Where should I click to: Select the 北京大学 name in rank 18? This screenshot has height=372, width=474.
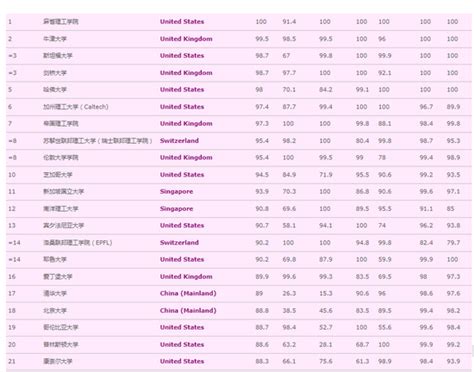tap(55, 311)
